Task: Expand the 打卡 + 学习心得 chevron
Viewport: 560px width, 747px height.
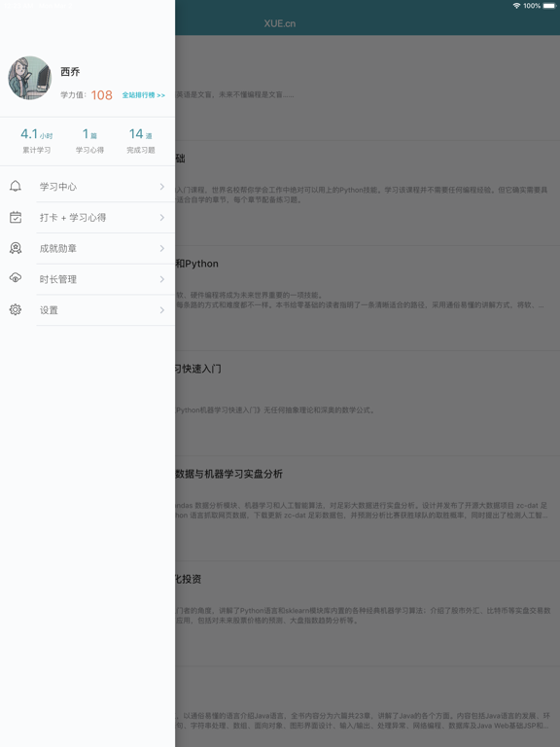Action: click(162, 218)
